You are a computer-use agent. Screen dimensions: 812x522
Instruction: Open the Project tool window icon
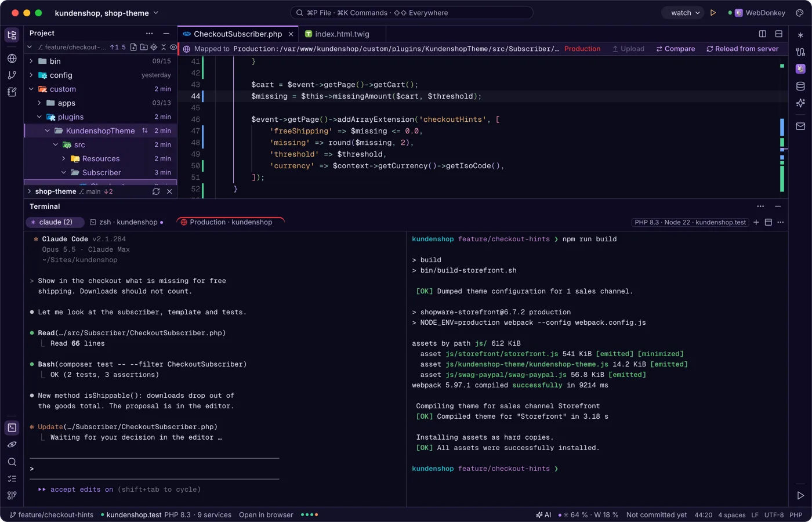tap(12, 35)
